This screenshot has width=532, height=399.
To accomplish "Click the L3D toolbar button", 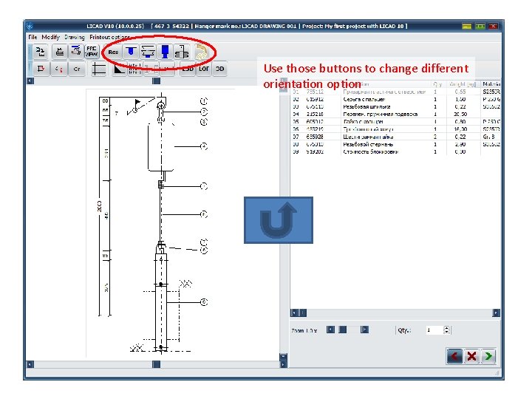I will tap(188, 69).
